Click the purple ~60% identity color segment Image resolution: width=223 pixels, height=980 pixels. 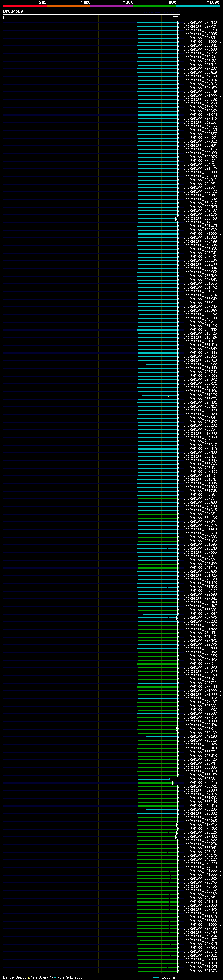[x=112, y=6]
